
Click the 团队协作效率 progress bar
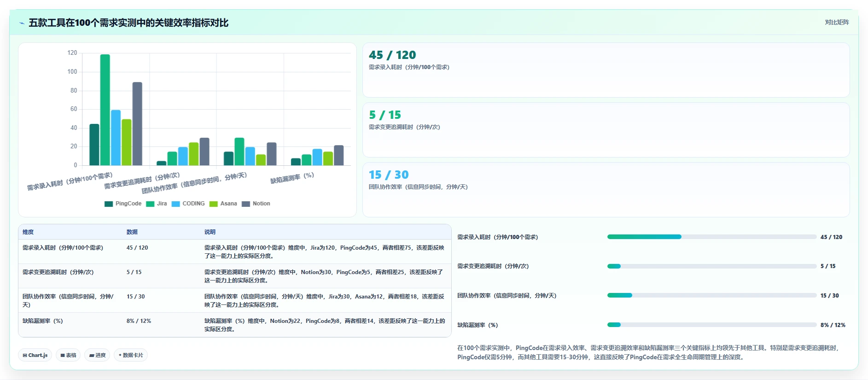click(x=712, y=295)
